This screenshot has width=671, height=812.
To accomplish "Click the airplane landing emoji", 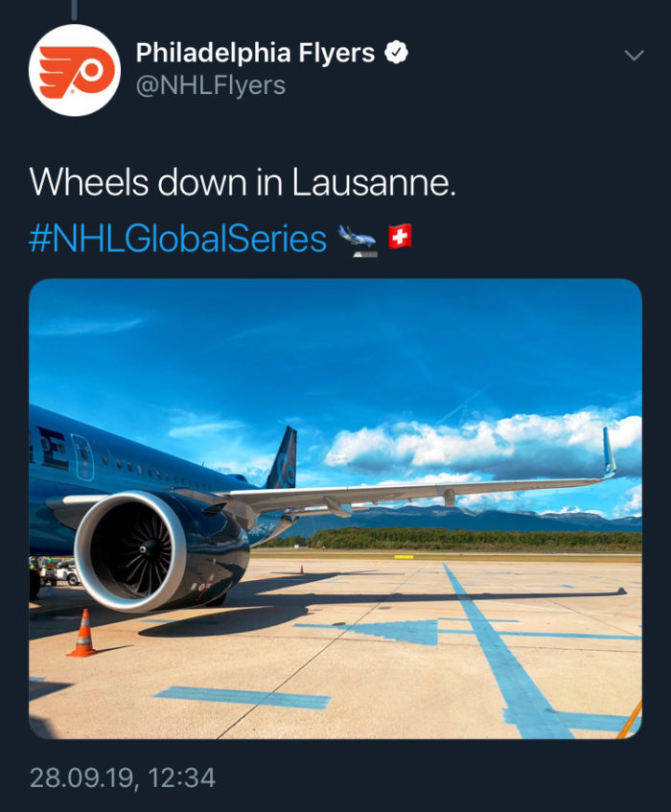I will (x=358, y=240).
